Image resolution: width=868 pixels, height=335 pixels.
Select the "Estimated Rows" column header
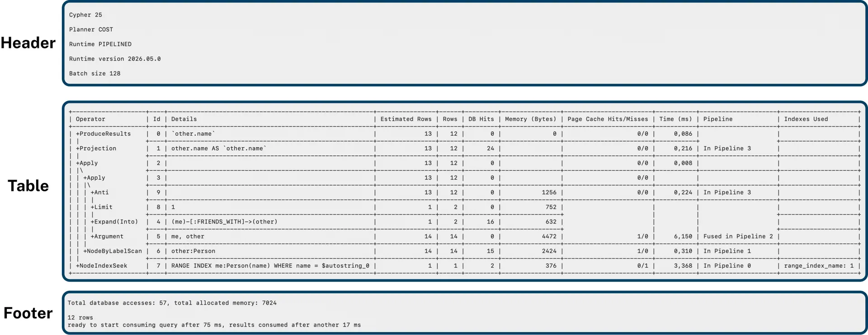[406, 119]
